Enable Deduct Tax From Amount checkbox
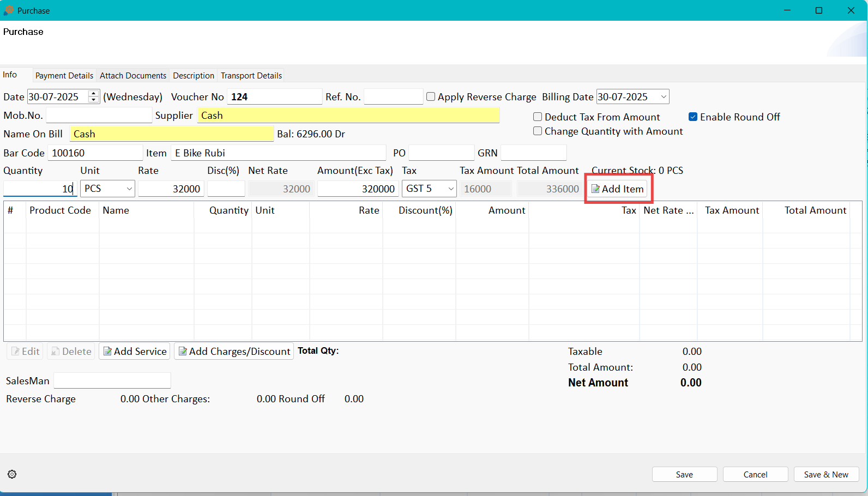 coord(538,117)
